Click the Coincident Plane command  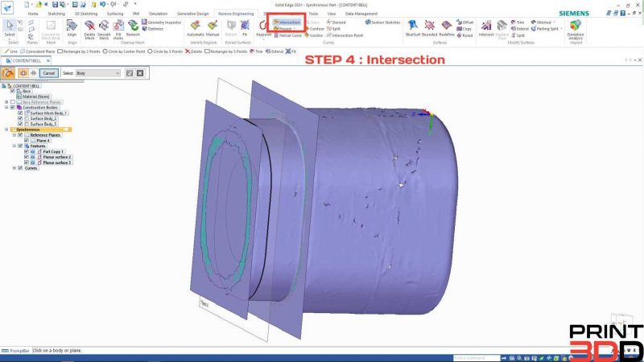click(37, 51)
